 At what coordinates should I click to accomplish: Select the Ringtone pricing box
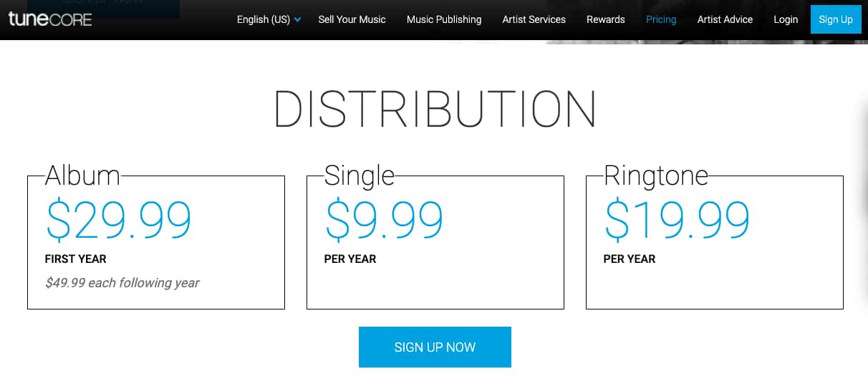pyautogui.click(x=715, y=242)
